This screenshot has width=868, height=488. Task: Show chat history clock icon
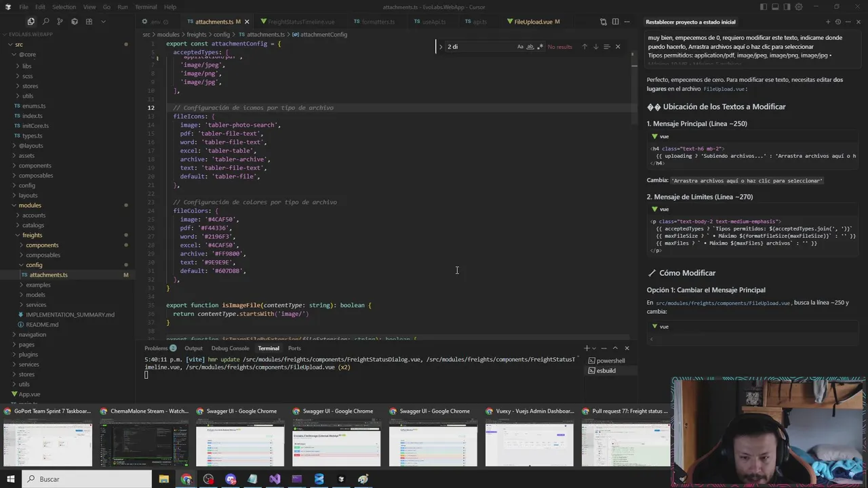[x=837, y=22]
